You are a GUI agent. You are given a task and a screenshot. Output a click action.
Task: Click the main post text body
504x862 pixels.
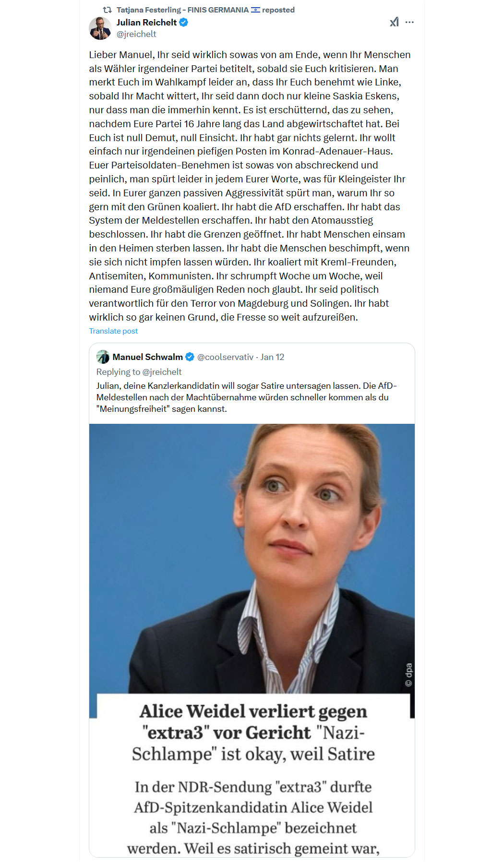pyautogui.click(x=250, y=186)
